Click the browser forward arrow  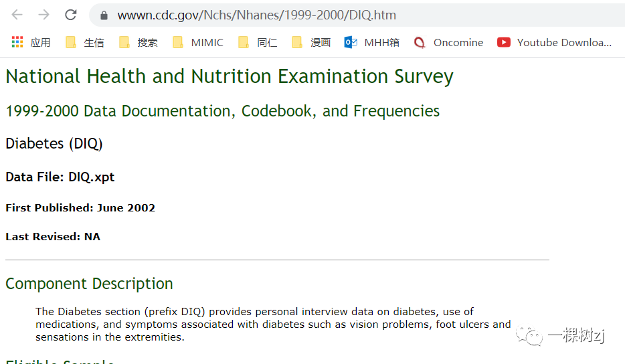(x=43, y=15)
